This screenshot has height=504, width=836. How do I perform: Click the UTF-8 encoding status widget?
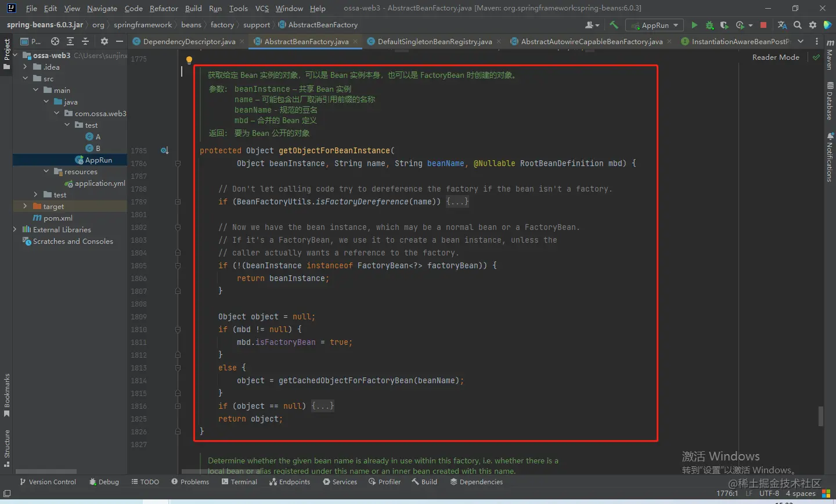(769, 493)
